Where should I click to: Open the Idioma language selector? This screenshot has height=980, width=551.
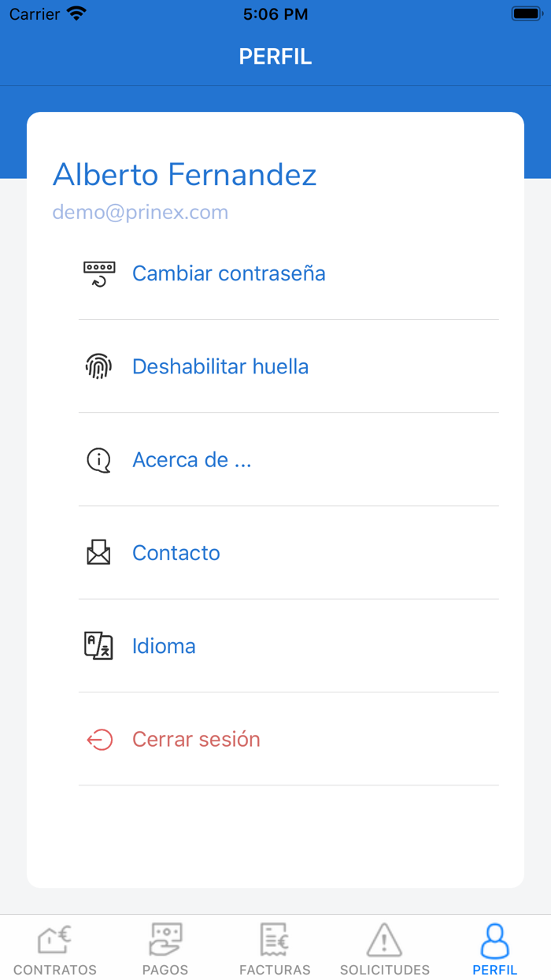point(164,646)
